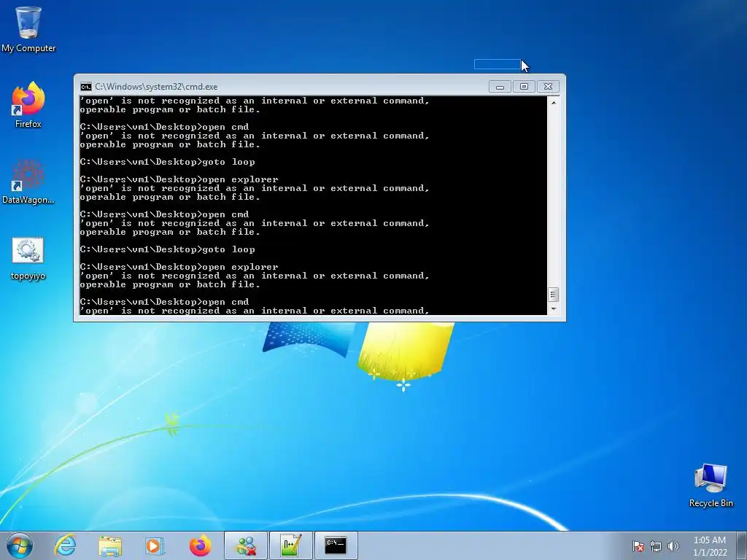Open the cmd.exe title bar system icon
The width and height of the screenshot is (747, 560).
[86, 87]
